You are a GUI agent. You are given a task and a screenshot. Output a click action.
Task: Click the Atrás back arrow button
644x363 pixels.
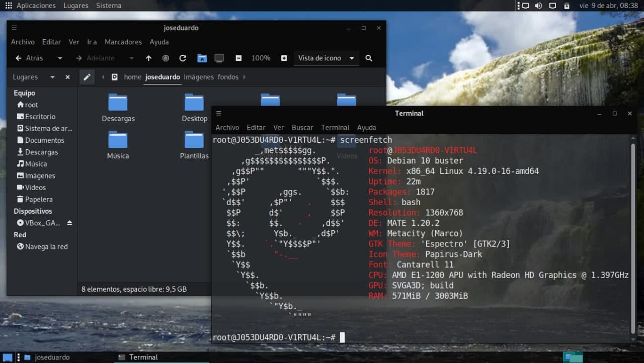[29, 58]
